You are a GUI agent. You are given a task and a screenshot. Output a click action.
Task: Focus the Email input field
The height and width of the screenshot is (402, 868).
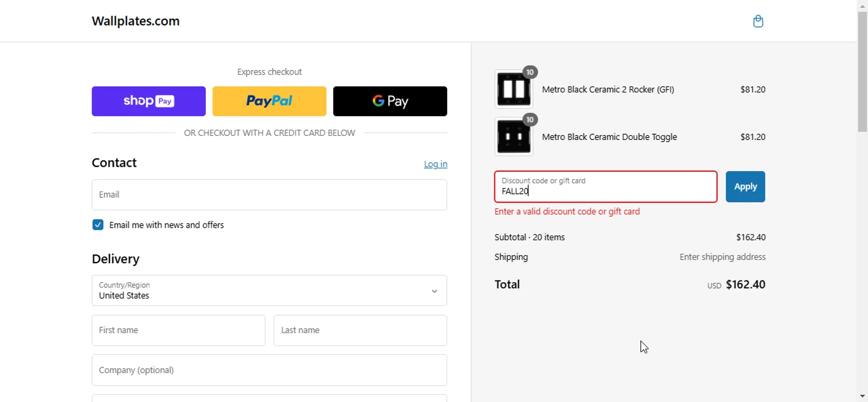pos(269,195)
